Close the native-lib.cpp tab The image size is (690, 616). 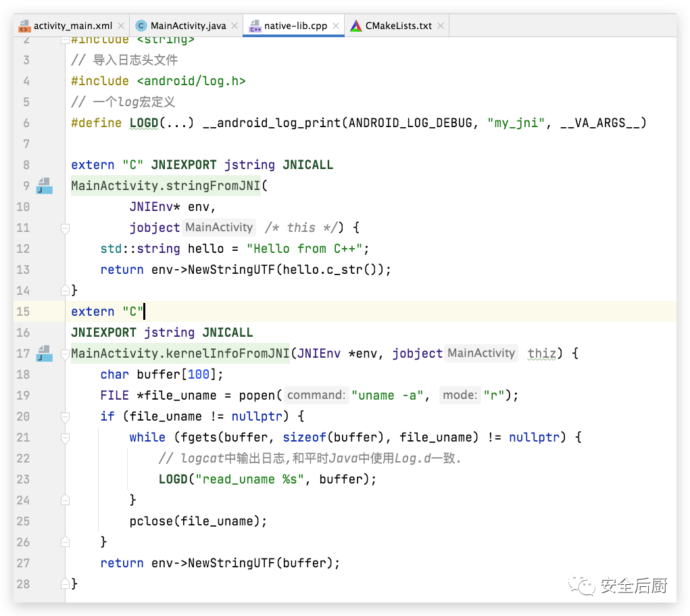click(x=336, y=26)
